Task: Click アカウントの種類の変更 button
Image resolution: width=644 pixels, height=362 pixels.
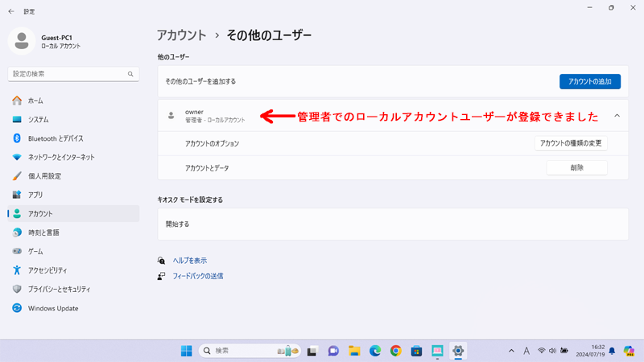Action: pyautogui.click(x=571, y=143)
